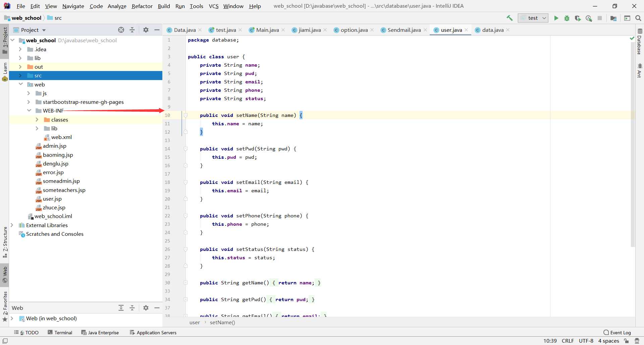Click the locate file crosshair icon
644x345 pixels.
121,30
